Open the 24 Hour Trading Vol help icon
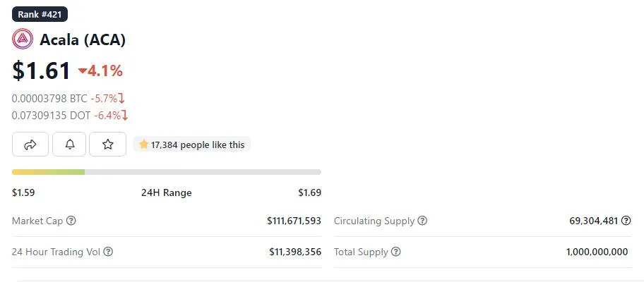This screenshot has width=644, height=282. click(x=108, y=252)
